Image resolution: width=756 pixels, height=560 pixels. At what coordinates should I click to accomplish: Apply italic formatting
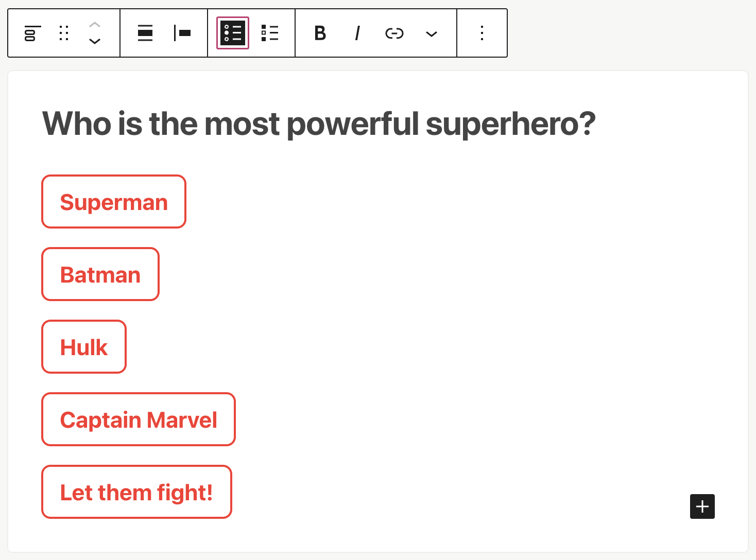[x=357, y=33]
